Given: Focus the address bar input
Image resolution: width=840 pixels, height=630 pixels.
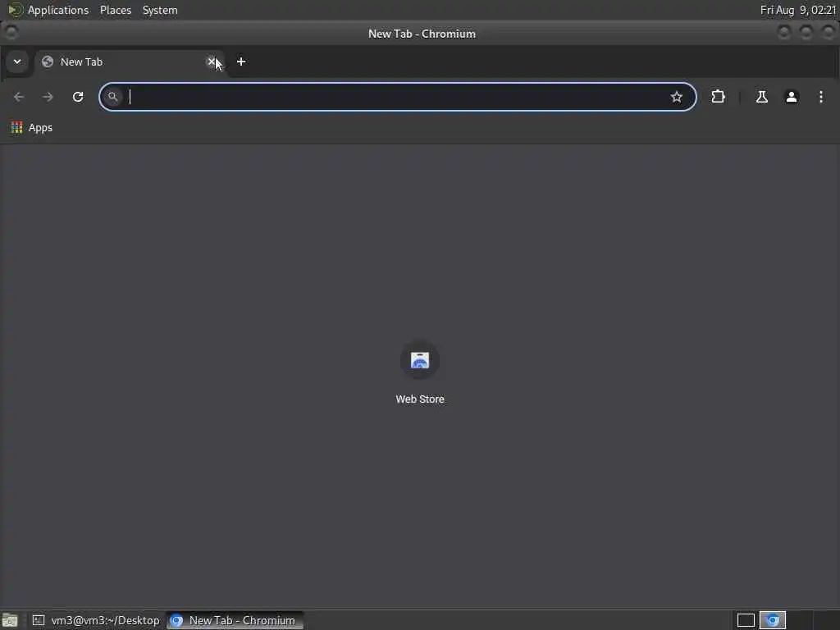Looking at the screenshot, I should coord(396,97).
